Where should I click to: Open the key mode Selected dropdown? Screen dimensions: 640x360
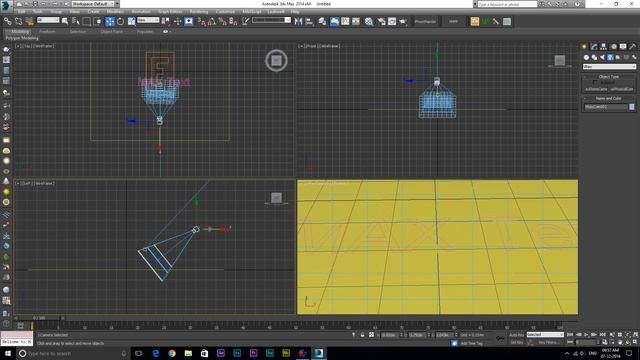[x=545, y=335]
